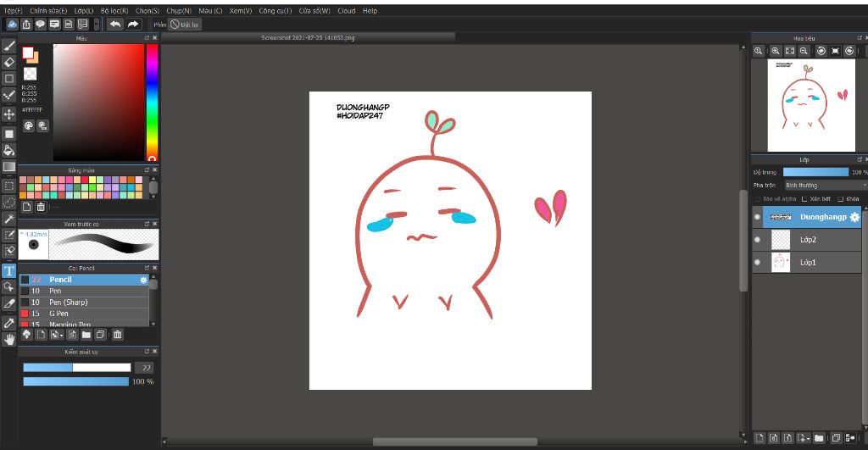The height and width of the screenshot is (450, 868).
Task: Open the Tệp(F) menu
Action: (13, 10)
